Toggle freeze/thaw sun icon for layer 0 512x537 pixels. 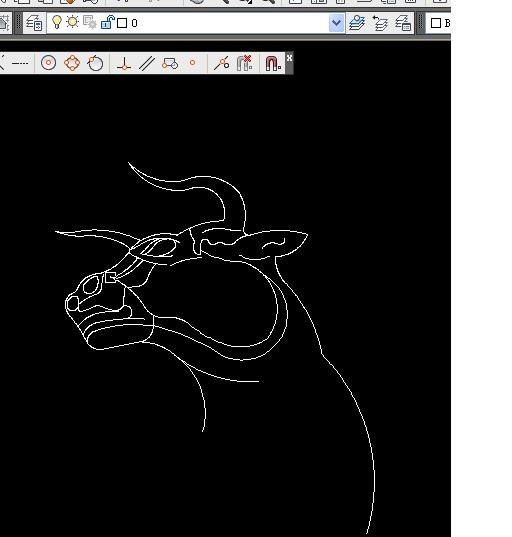[72, 22]
